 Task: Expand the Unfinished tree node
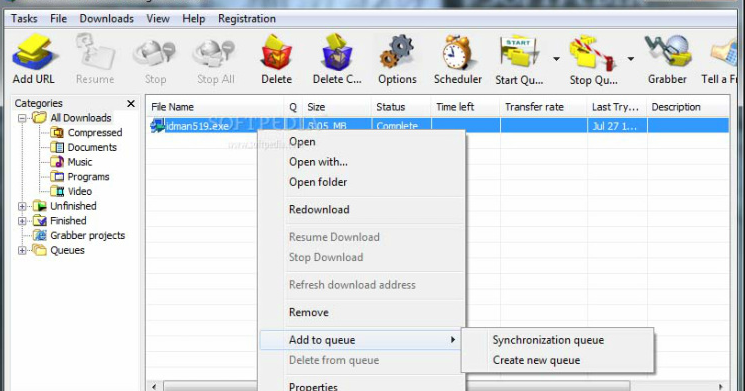coord(22,206)
